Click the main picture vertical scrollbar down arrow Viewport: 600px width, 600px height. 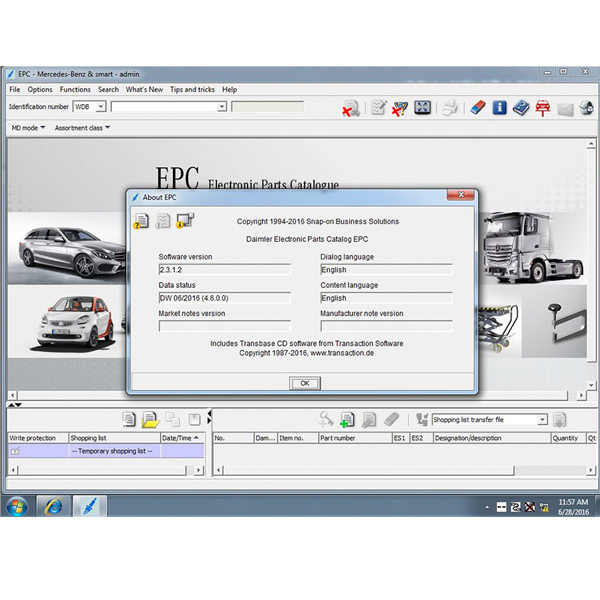click(x=591, y=385)
